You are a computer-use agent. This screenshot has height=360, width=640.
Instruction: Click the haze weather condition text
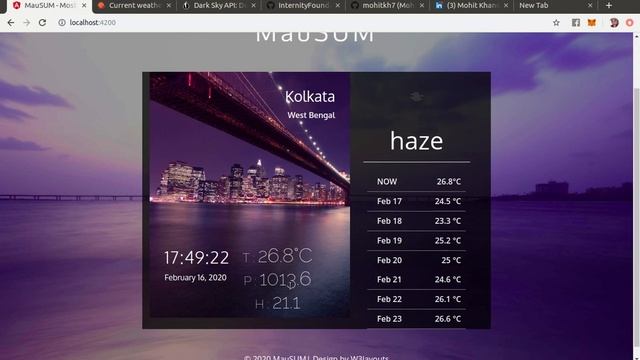click(416, 141)
